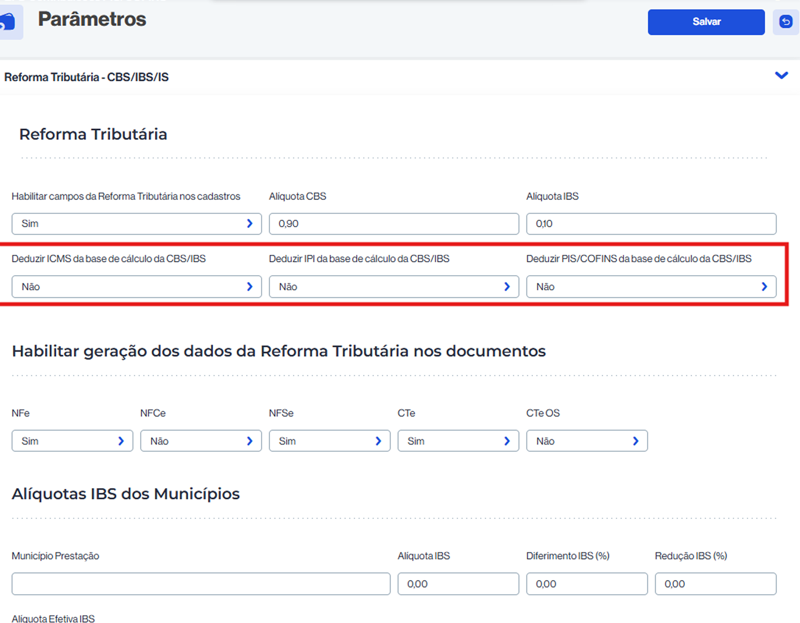Image resolution: width=800 pixels, height=623 pixels.
Task: Click the blue icon beside Parâmetros title
Action: click(10, 22)
